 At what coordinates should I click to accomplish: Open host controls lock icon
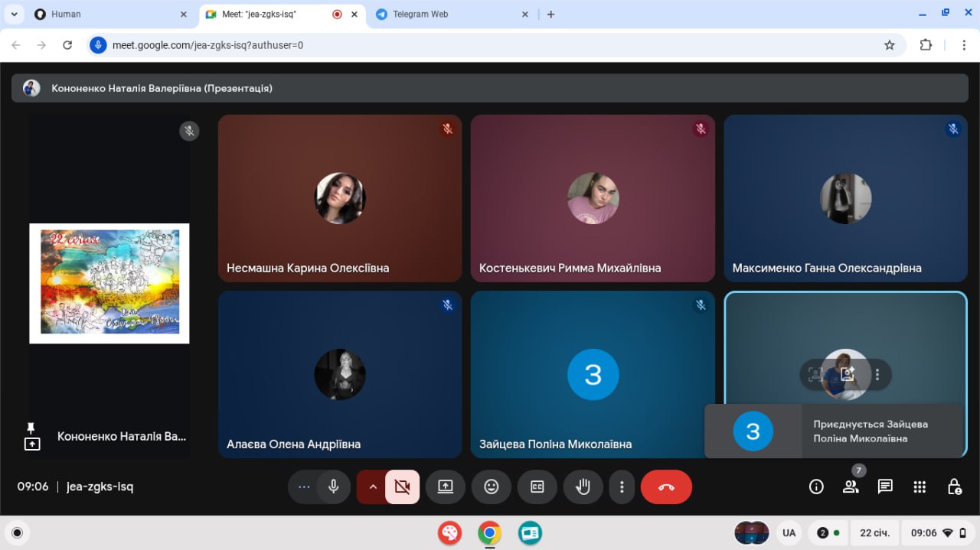(x=954, y=487)
